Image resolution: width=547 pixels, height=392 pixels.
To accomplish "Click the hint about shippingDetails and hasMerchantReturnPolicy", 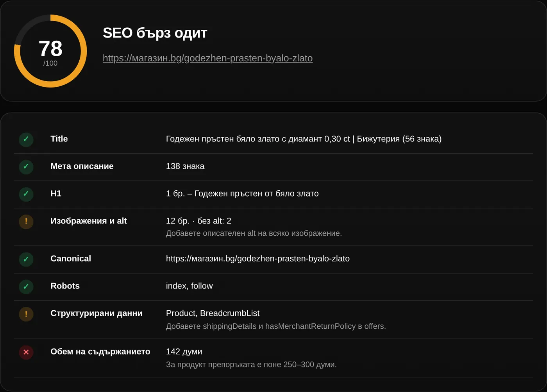I will click(276, 326).
